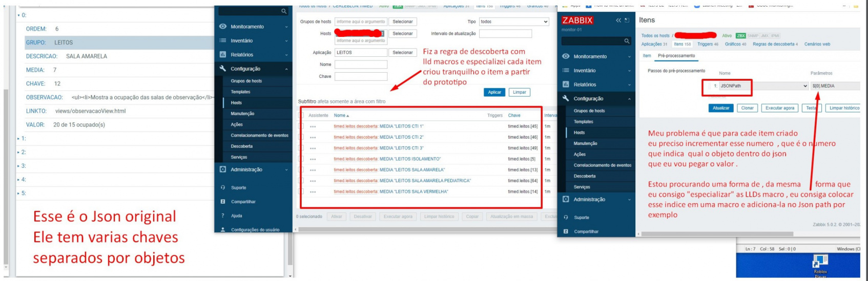
Task: Tick the select-all checkbox in the items table header
Action: pyautogui.click(x=301, y=115)
